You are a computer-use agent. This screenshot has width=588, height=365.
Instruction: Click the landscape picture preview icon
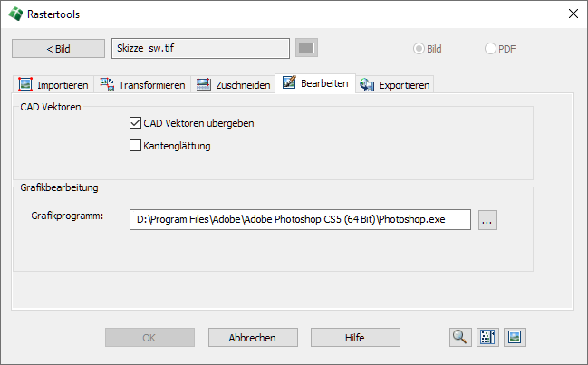coord(516,338)
